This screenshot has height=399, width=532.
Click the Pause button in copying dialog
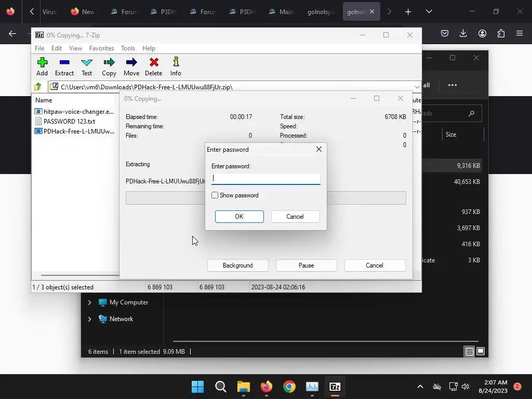306,265
